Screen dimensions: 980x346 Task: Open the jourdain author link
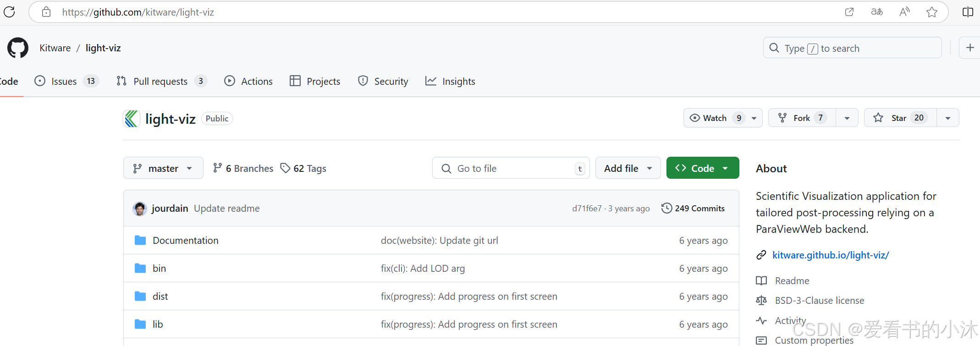[170, 208]
